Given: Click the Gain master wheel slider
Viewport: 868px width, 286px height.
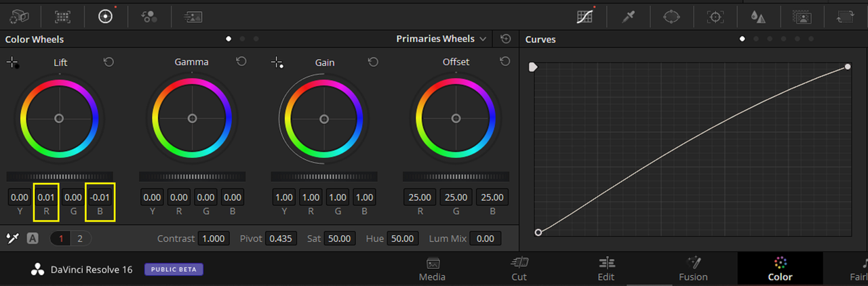Looking at the screenshot, I should [324, 176].
